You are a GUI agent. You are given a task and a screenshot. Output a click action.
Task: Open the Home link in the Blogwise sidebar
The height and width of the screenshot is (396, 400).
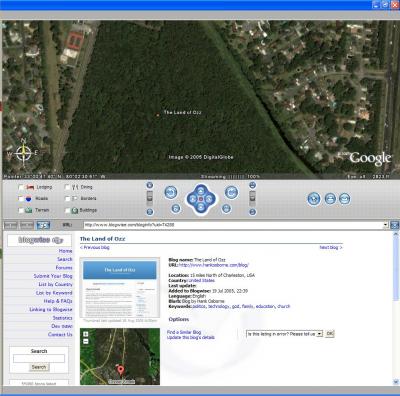[x=65, y=251]
